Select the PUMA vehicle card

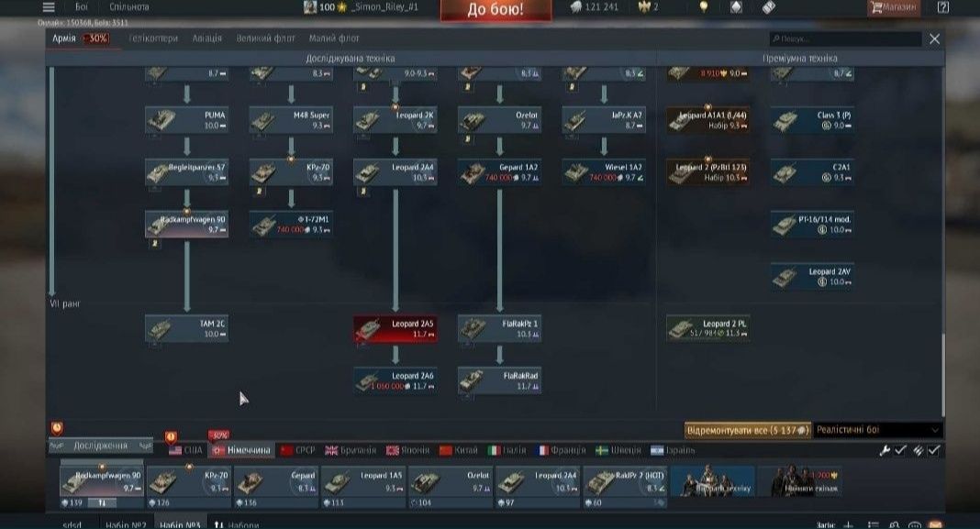186,120
